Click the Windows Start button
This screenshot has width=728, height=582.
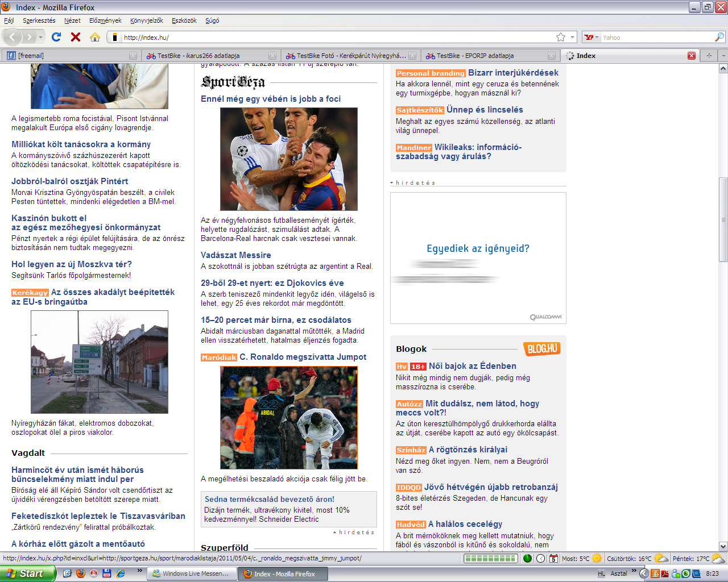tap(27, 573)
